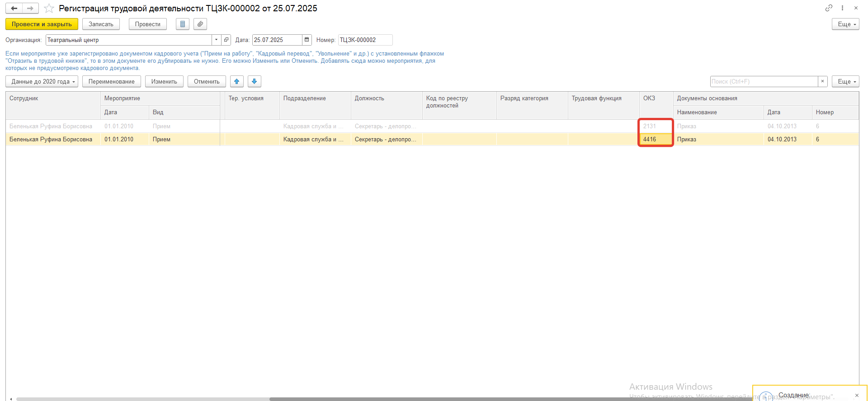
Task: Move the row up with blue arrow
Action: [237, 81]
